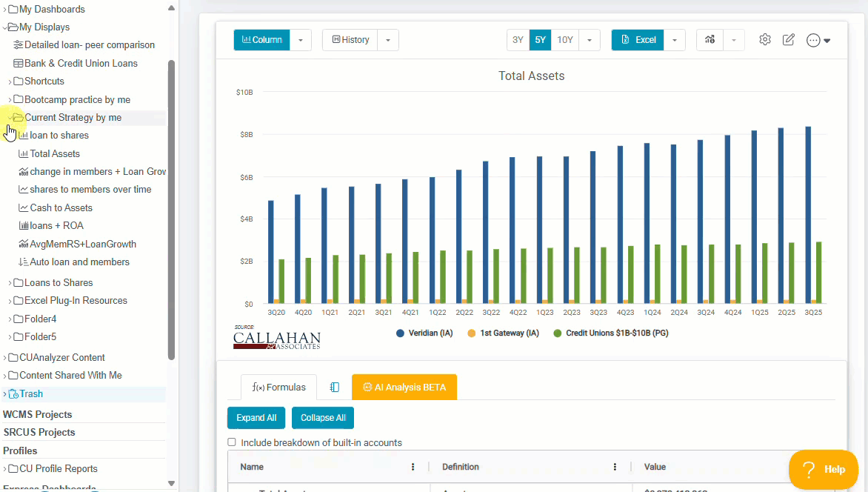The image size is (868, 492).
Task: Switch to the AI Analysis BETA tab
Action: coord(404,388)
